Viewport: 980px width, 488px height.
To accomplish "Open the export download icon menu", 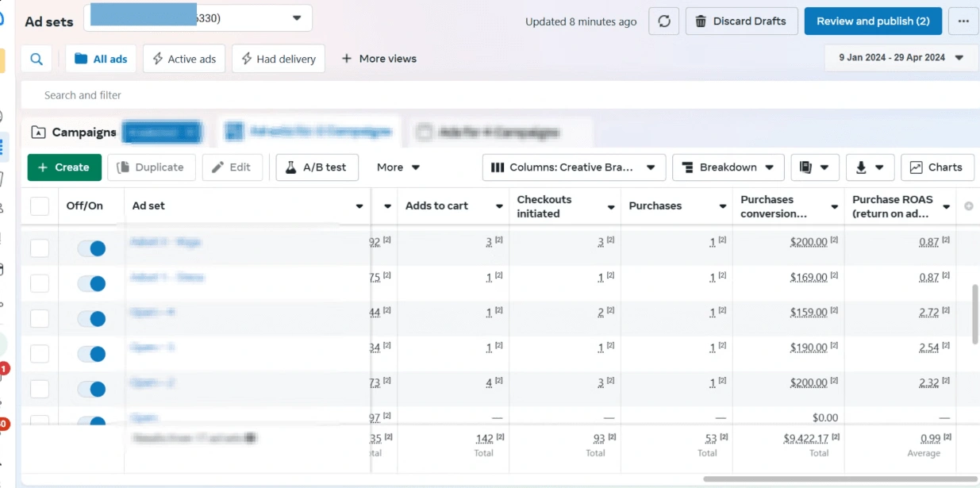I will point(870,167).
